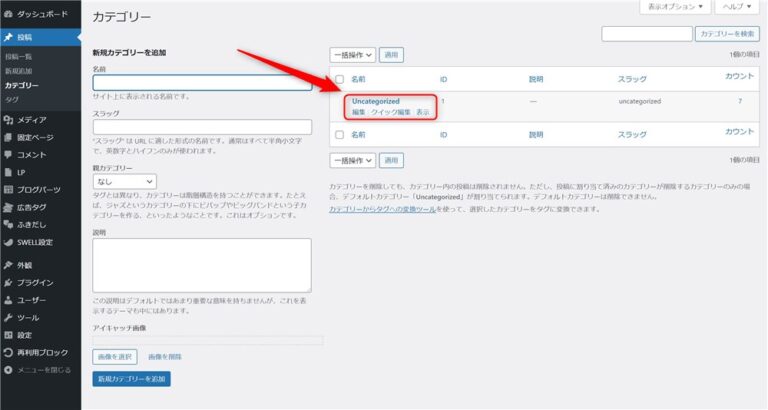This screenshot has height=410, width=768.
Task: Tick the select-all checkbox in table header
Action: (340, 78)
